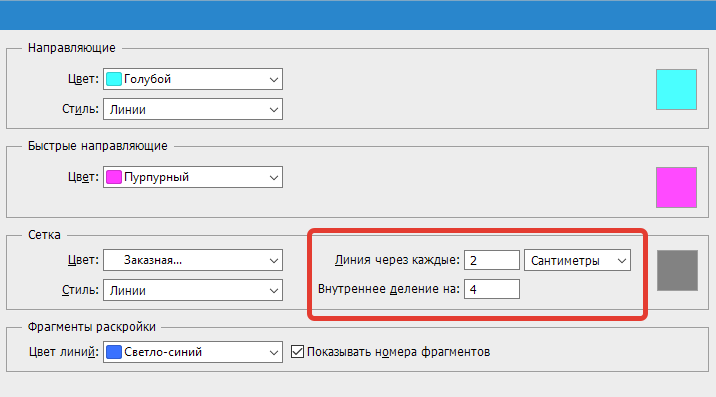
Task: Click the Линия через каждые label
Action: coord(397,260)
